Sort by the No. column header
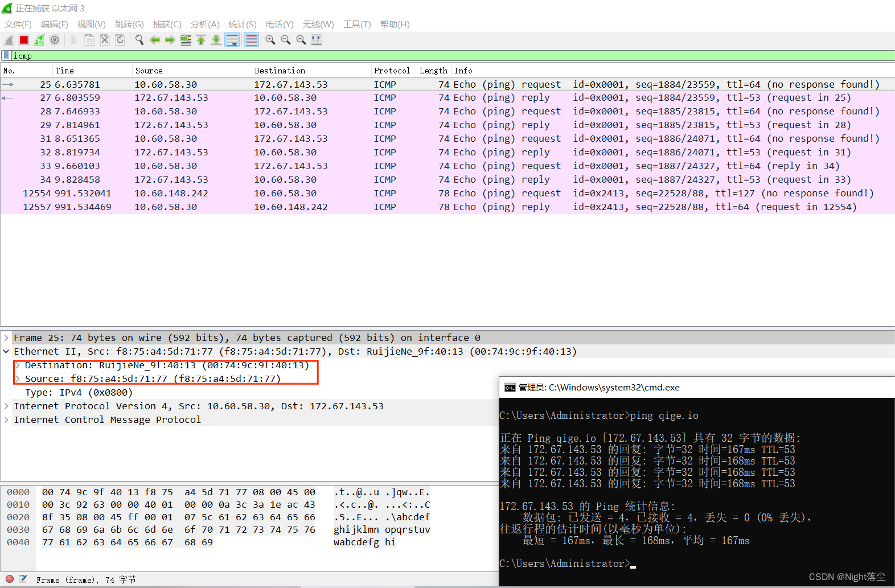This screenshot has height=588, width=895. click(26, 71)
